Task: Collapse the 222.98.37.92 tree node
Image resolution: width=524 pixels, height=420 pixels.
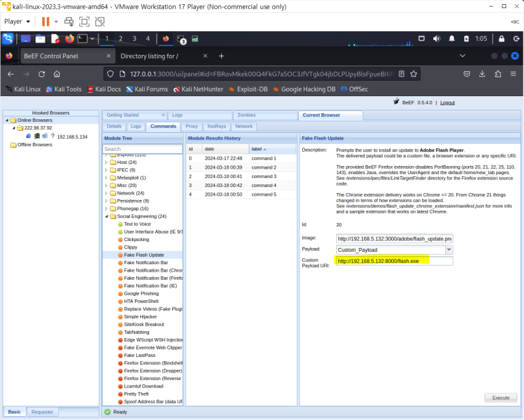Action: (14, 128)
